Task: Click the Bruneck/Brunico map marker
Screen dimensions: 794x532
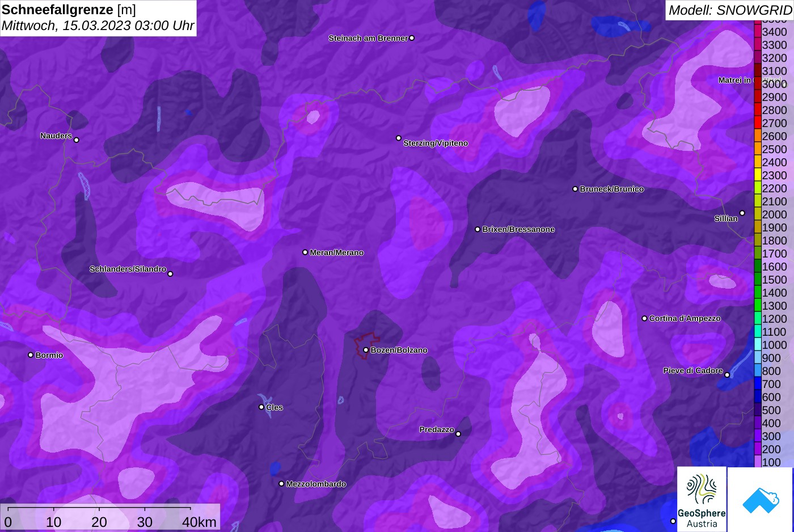Action: coord(575,189)
